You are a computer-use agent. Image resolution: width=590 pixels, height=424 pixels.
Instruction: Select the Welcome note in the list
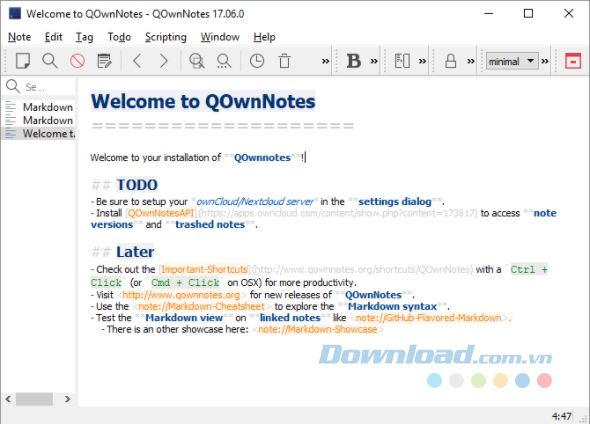(39, 134)
